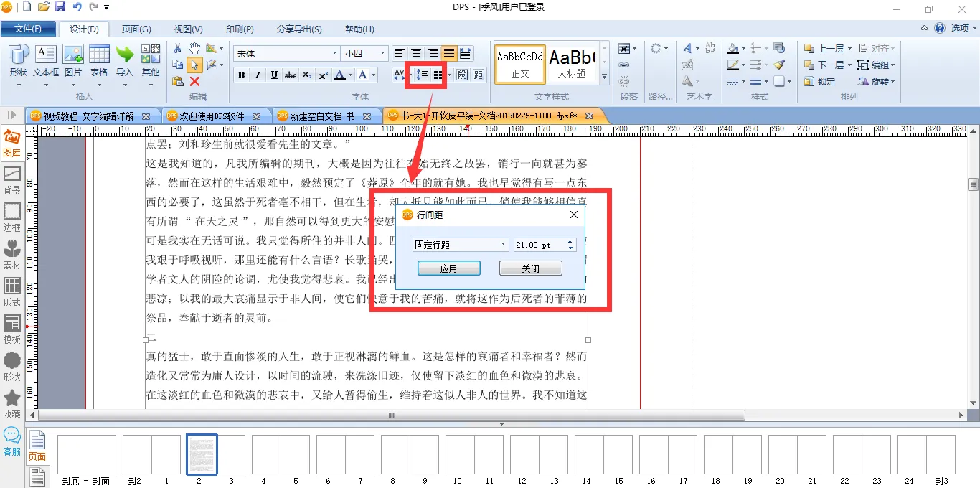Screen dimensions: 980x488
Task: Activate the arrow selection tool
Action: (194, 65)
